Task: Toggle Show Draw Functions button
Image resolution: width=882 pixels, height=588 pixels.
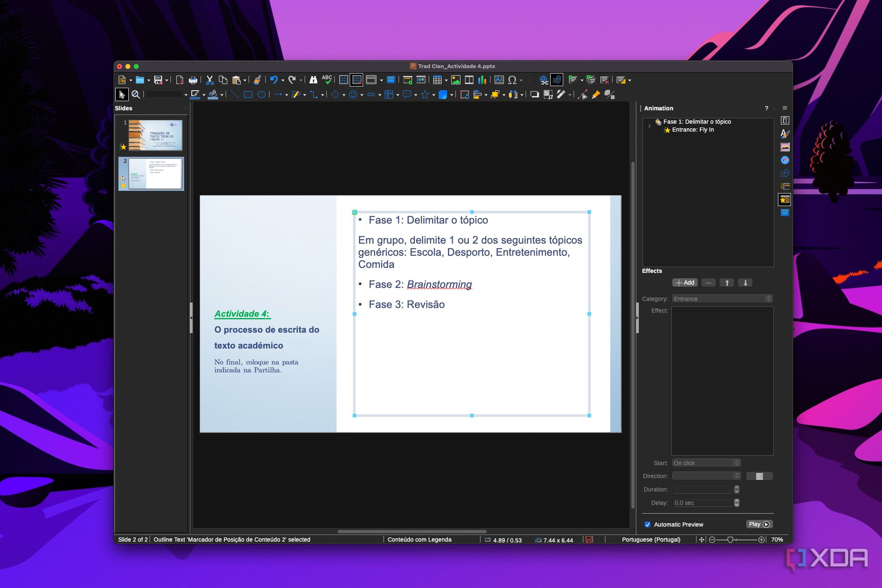Action: click(557, 80)
